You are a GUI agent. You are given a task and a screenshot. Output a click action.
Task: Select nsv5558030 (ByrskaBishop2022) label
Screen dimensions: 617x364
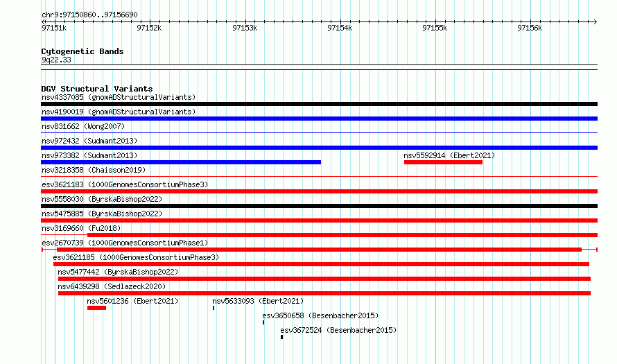pyautogui.click(x=102, y=199)
